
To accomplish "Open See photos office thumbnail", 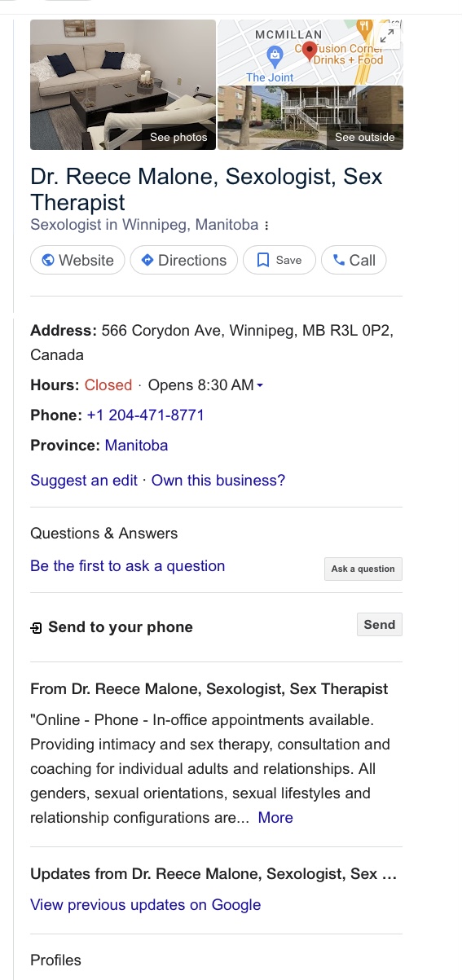I will (x=123, y=85).
